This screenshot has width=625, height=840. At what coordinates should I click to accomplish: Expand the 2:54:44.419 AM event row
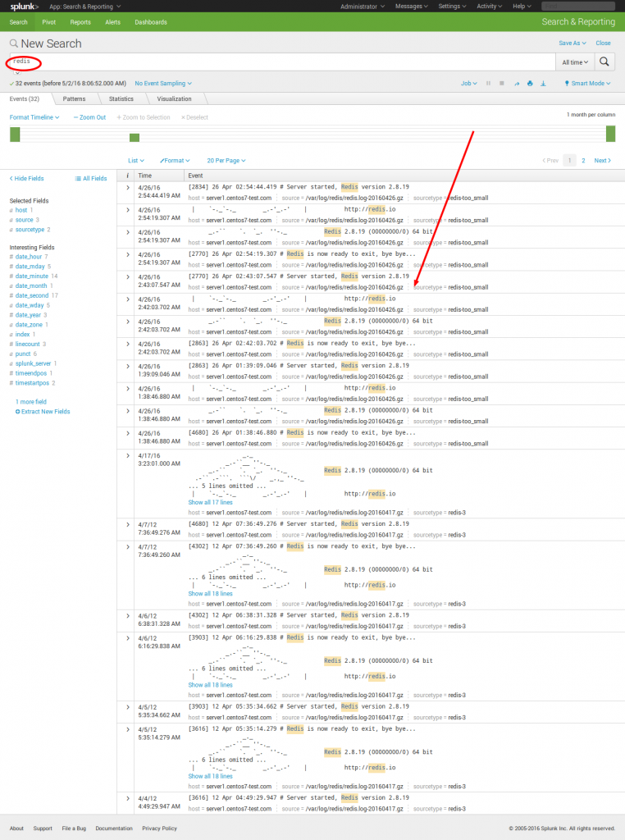128,188
